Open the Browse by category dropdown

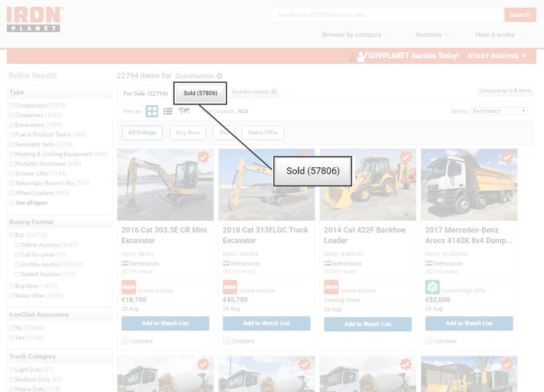click(x=356, y=35)
